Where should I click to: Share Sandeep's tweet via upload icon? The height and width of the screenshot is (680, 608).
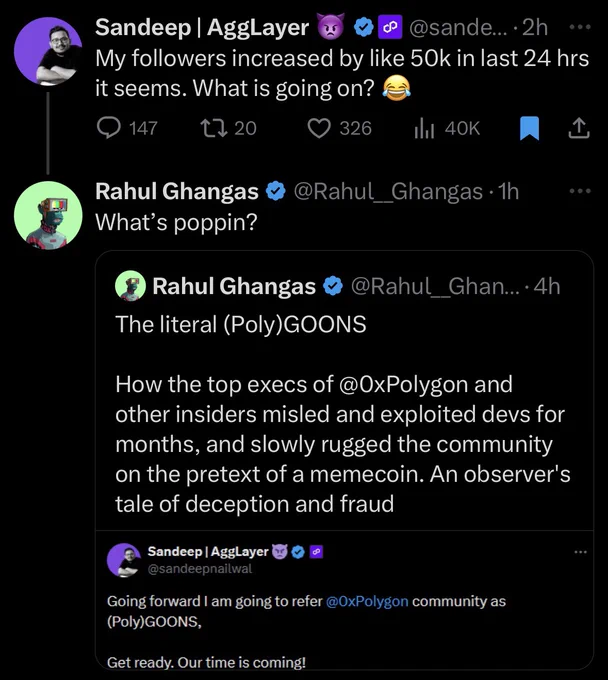[x=579, y=128]
